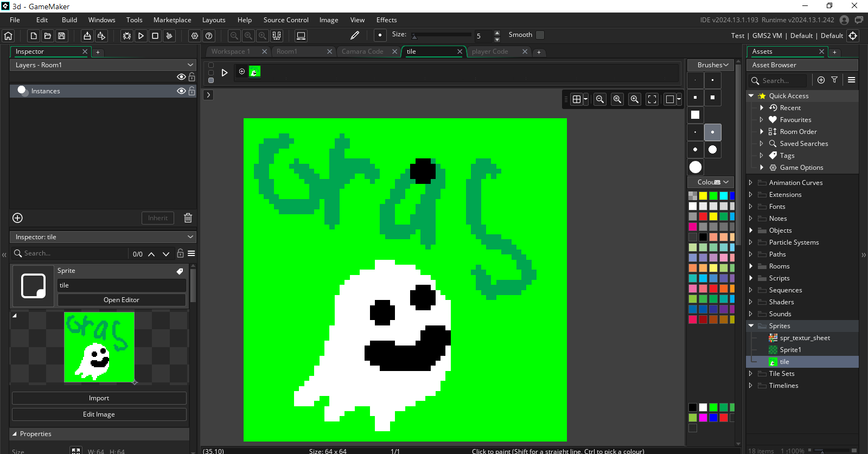
Task: Add a new frame in the sprite timeline
Action: 242,72
